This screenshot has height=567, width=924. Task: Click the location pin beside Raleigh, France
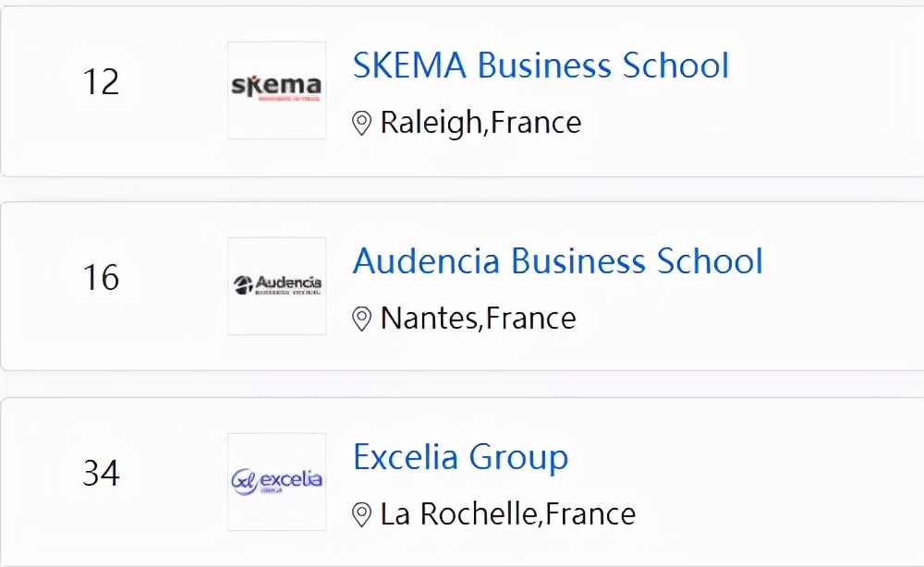(x=362, y=123)
